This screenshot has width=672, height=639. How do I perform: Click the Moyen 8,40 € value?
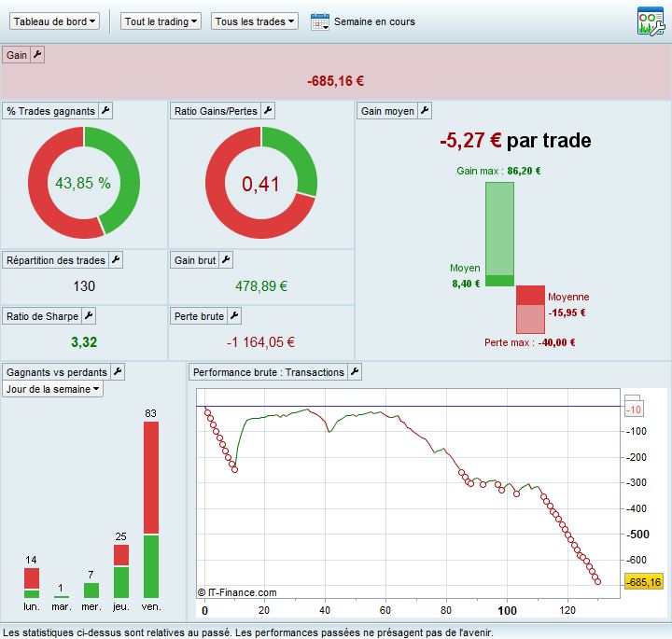(466, 284)
